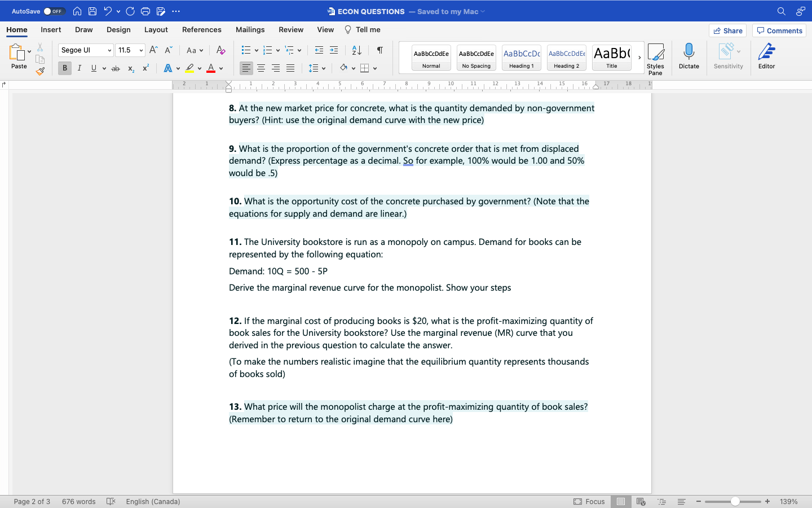Sort text using the A-Z icon
The width and height of the screenshot is (812, 508).
coord(356,50)
